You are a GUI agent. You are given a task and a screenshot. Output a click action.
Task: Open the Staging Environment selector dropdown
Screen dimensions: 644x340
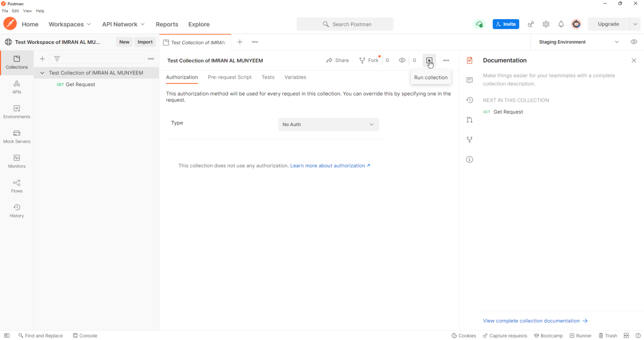(x=579, y=42)
